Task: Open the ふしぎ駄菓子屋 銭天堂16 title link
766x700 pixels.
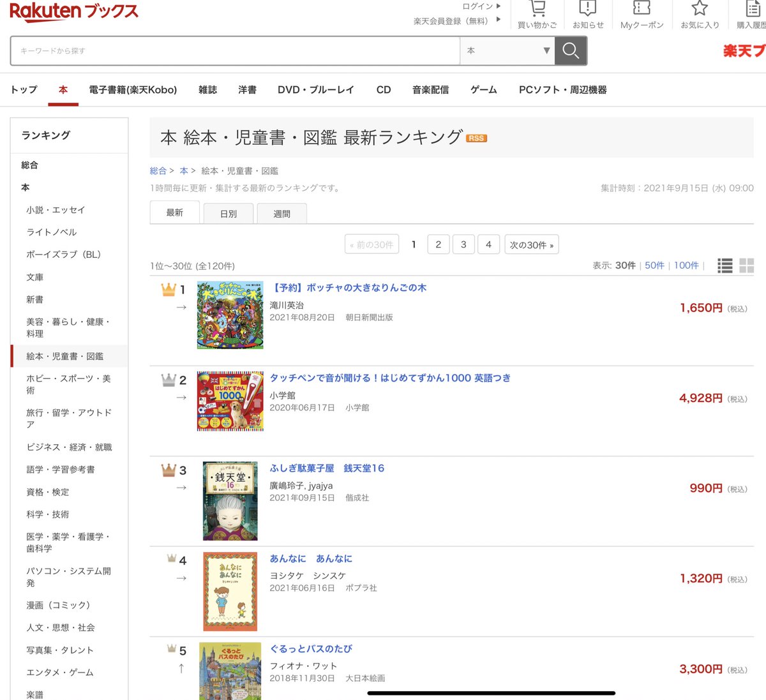Action: [x=327, y=468]
